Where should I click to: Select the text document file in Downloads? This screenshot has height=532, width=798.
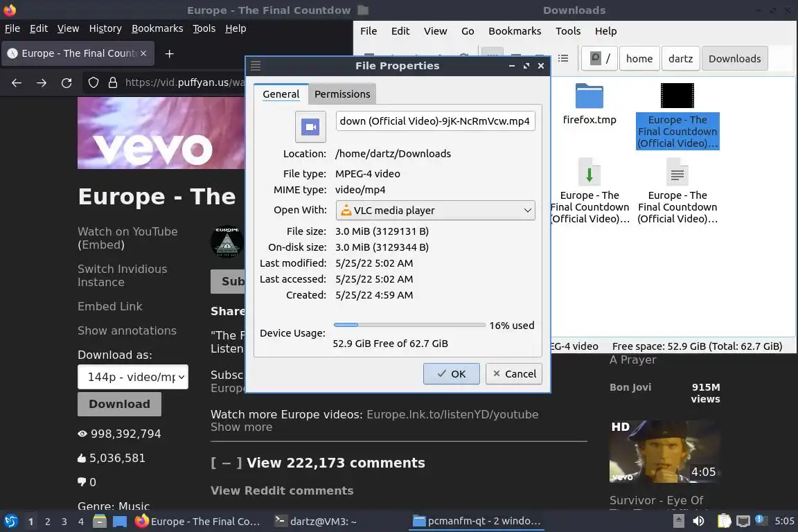(x=677, y=172)
